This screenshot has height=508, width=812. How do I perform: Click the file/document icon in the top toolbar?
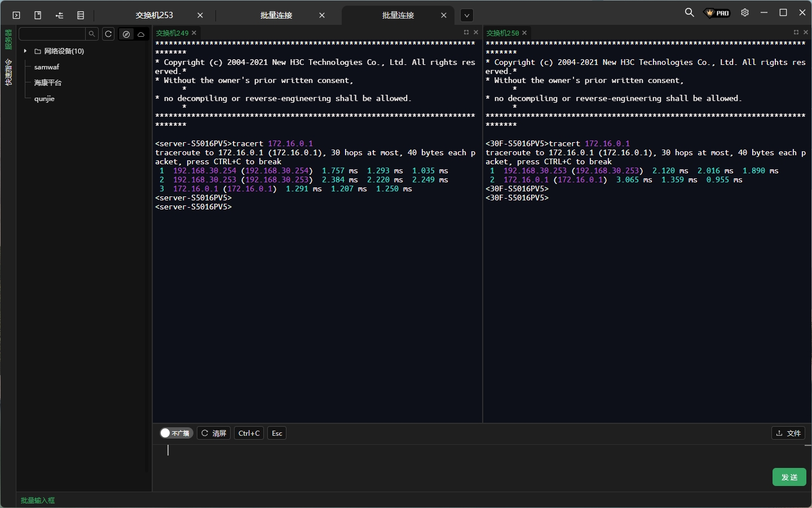(38, 15)
